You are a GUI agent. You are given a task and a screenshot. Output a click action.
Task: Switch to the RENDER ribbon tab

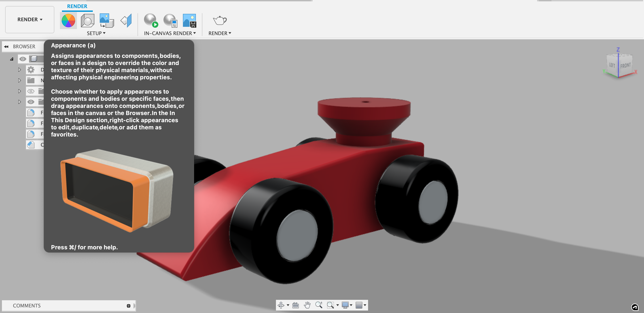pyautogui.click(x=77, y=6)
